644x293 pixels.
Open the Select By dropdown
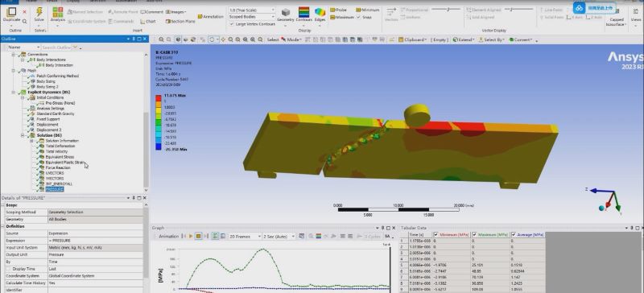492,39
